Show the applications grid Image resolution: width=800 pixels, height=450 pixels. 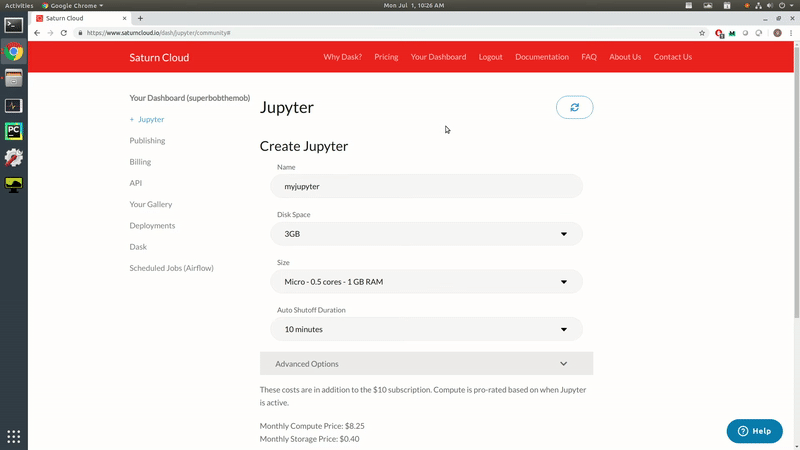(x=14, y=437)
